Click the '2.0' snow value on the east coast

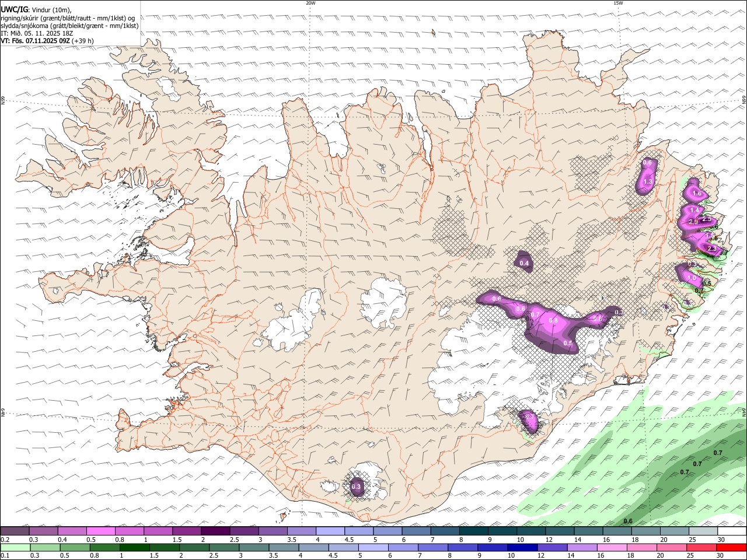pos(693,222)
